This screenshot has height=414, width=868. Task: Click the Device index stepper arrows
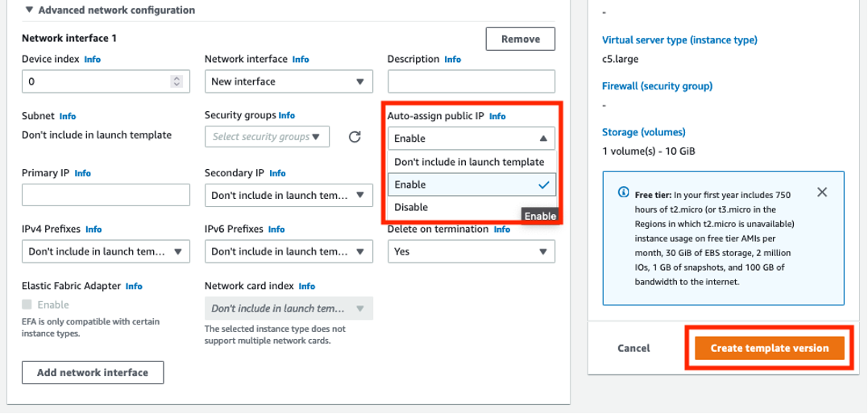pyautogui.click(x=177, y=81)
